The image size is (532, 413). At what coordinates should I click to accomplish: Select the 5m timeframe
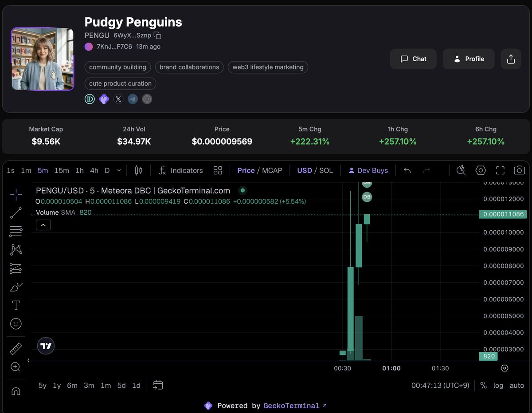coord(43,170)
